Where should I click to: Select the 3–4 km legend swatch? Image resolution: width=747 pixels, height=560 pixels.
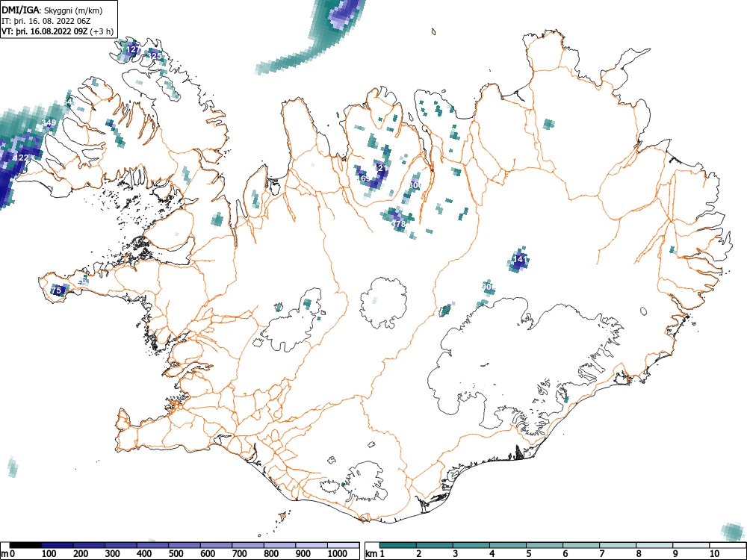471,545
